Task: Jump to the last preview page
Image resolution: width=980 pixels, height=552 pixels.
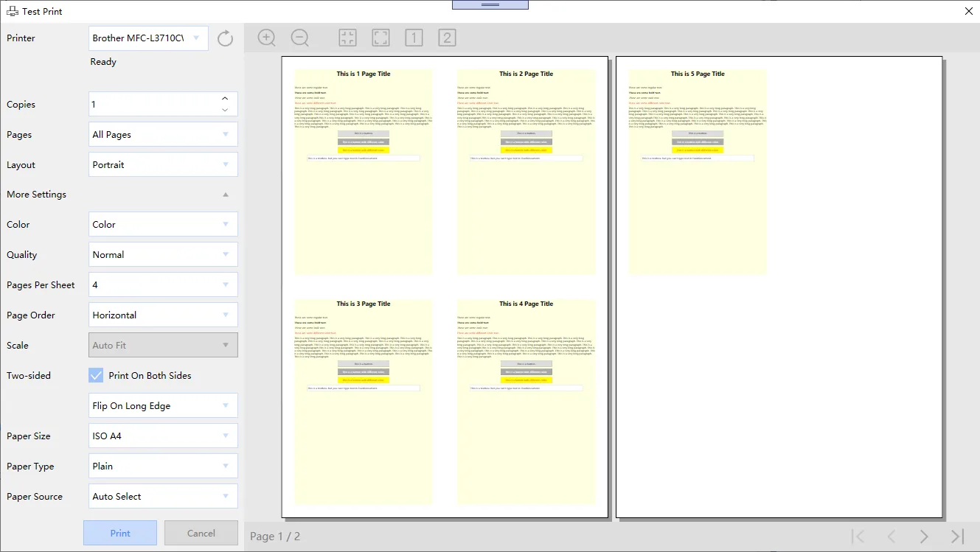Action: tap(957, 537)
